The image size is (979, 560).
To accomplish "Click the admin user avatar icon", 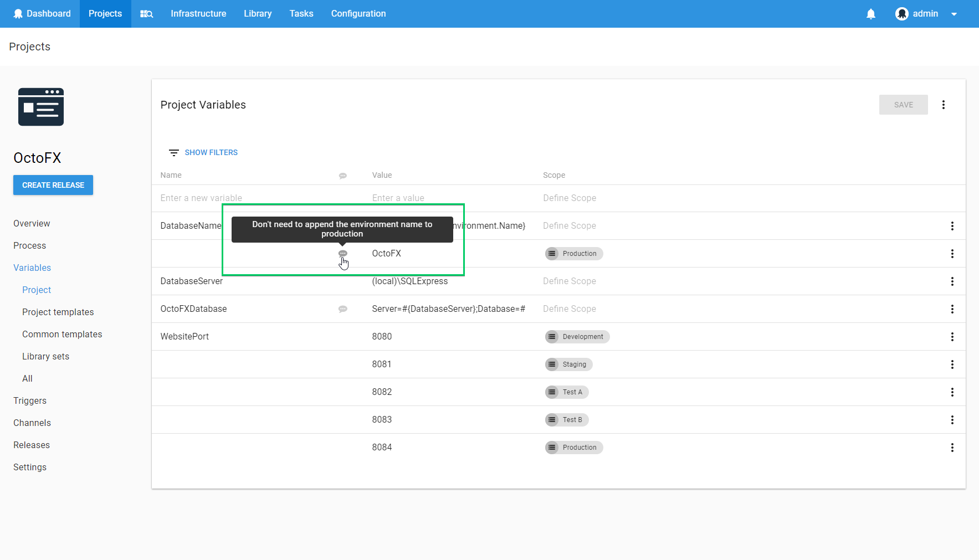I will [901, 14].
